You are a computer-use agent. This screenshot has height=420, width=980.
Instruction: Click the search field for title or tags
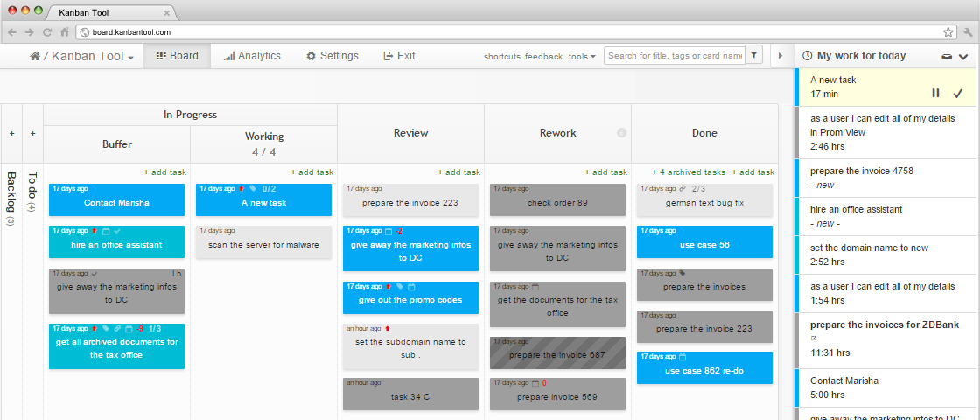(675, 56)
